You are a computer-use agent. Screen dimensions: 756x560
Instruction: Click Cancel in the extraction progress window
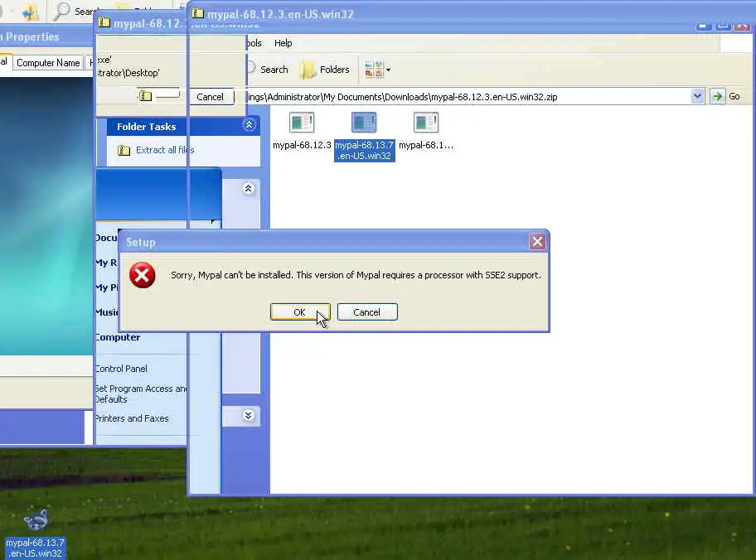(211, 97)
